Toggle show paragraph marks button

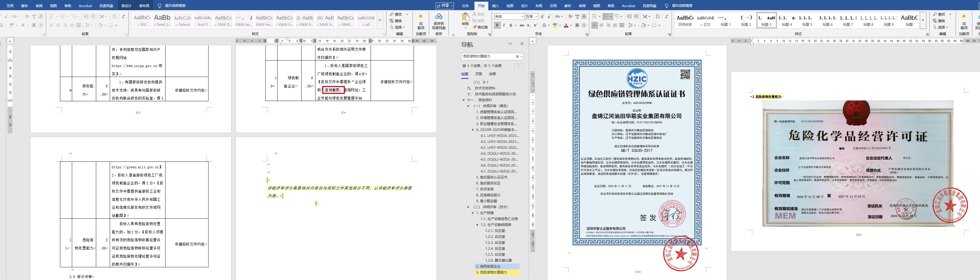pyautogui.click(x=667, y=17)
